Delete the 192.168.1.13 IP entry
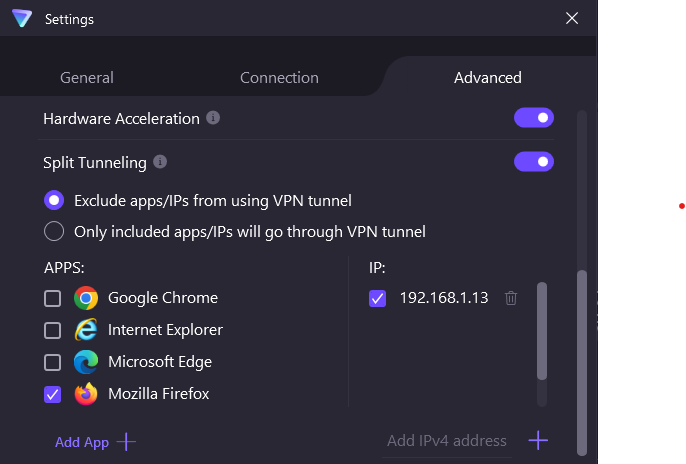 (x=511, y=298)
